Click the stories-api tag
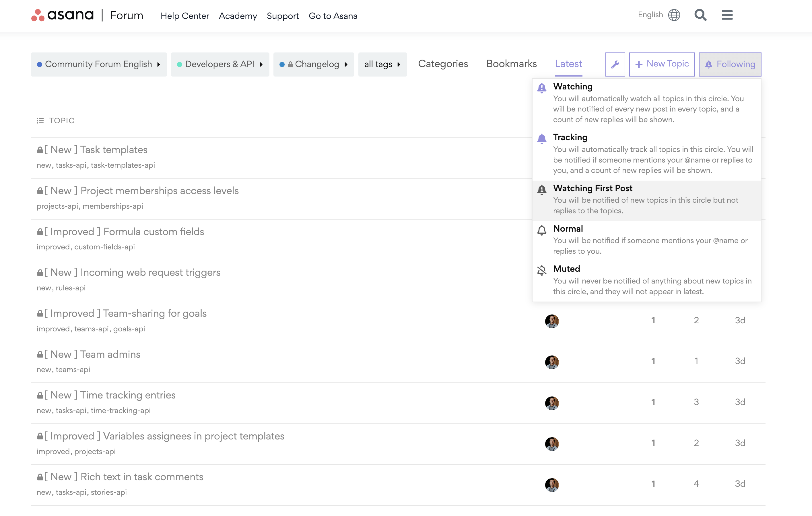The width and height of the screenshot is (812, 516). (x=108, y=492)
